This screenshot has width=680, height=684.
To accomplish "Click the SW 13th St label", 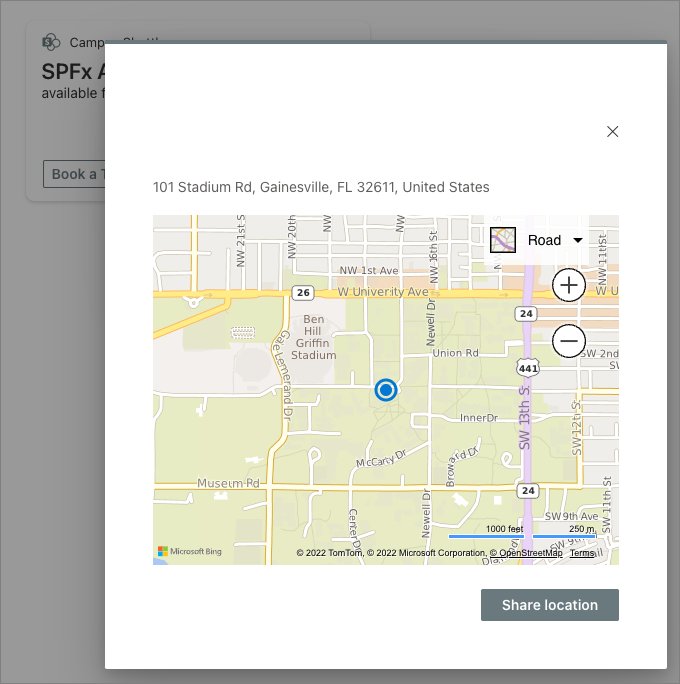I will tap(524, 417).
